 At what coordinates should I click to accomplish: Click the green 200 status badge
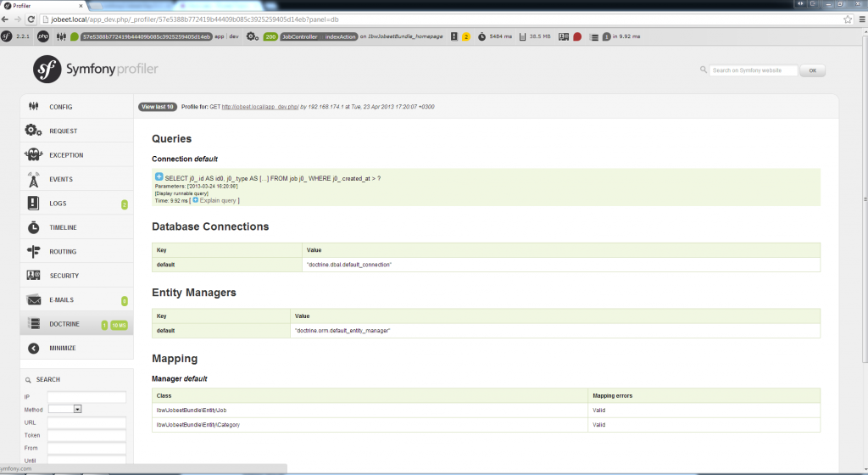point(270,36)
